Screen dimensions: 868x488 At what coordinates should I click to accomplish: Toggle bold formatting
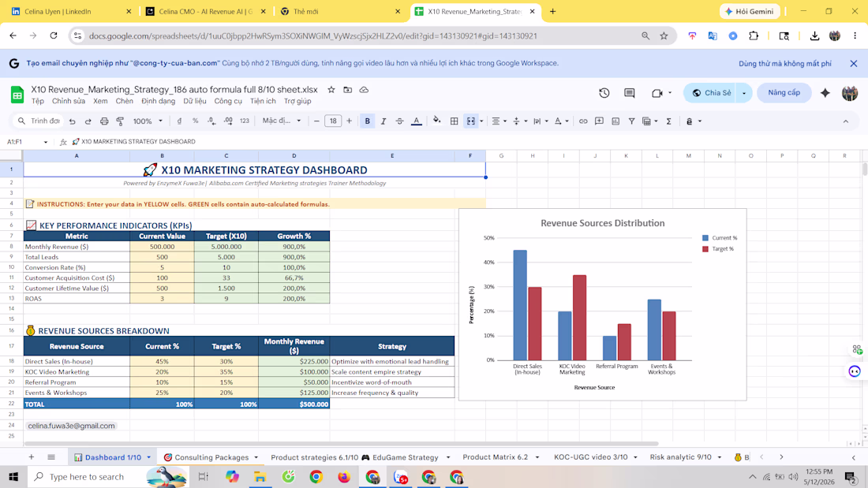pos(367,121)
